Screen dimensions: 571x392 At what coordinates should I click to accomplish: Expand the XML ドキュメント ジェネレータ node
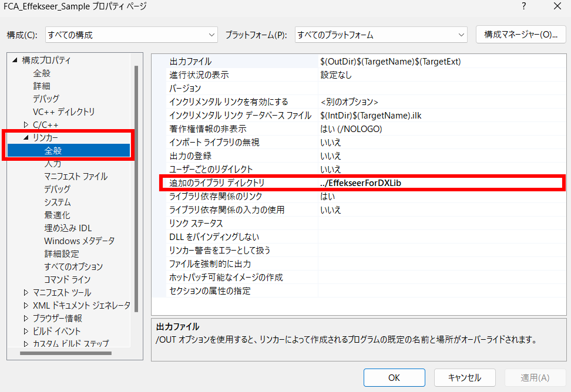coord(25,305)
